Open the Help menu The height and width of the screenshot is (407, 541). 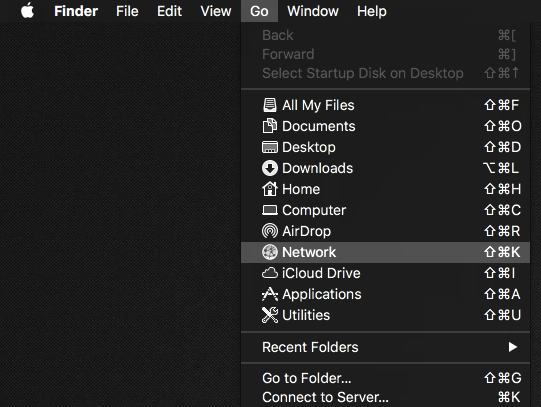click(x=372, y=11)
